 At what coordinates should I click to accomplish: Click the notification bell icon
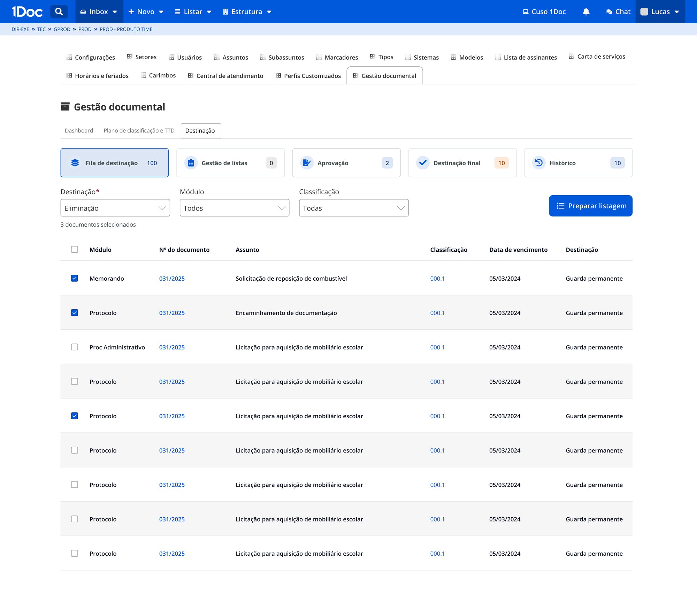(586, 12)
